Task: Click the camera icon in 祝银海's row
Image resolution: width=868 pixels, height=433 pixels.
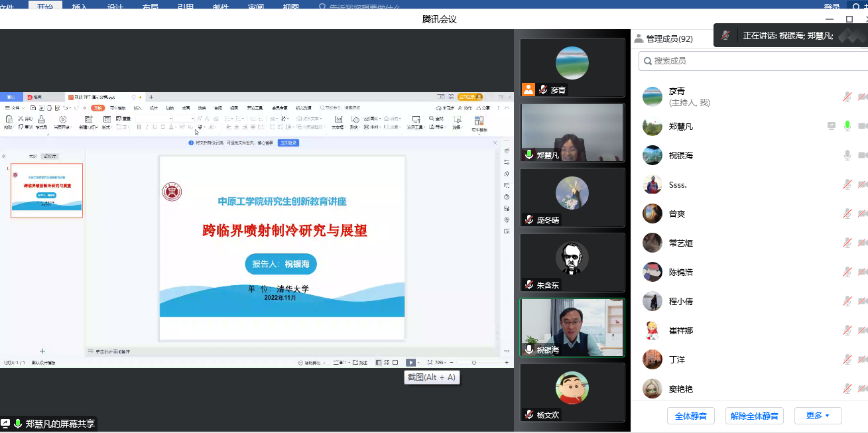Action: tap(863, 155)
